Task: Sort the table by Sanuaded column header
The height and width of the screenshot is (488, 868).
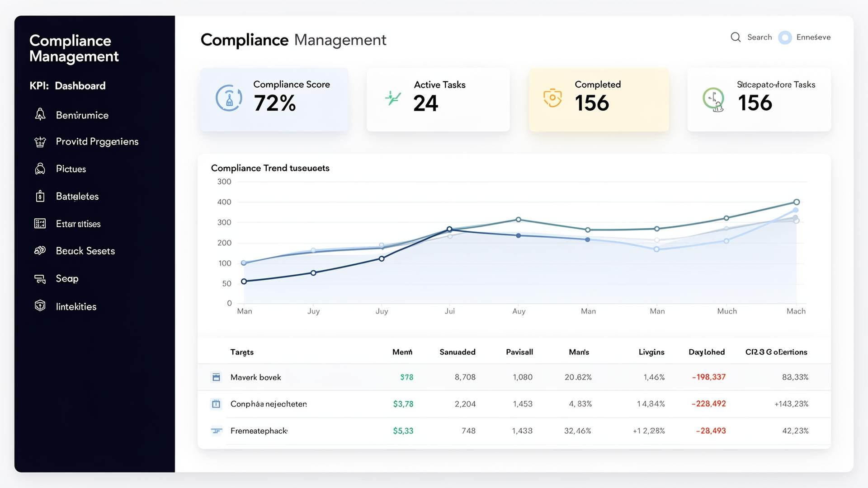Action: [457, 352]
